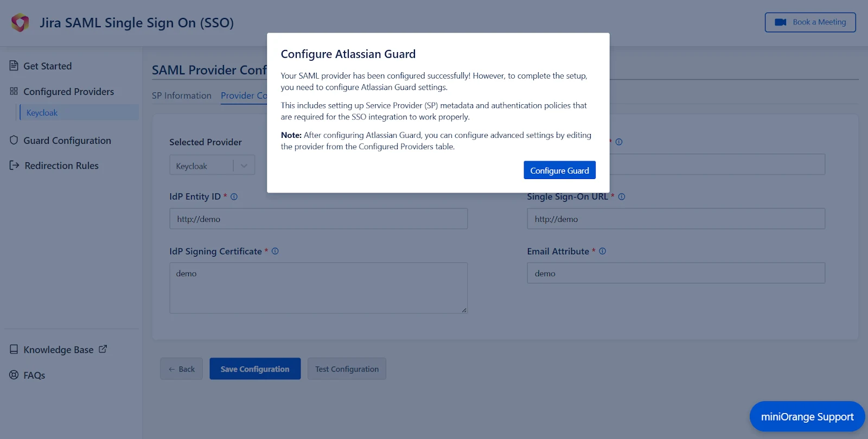Viewport: 868px width, 439px height.
Task: Switch to the SP Information tab
Action: (x=182, y=96)
